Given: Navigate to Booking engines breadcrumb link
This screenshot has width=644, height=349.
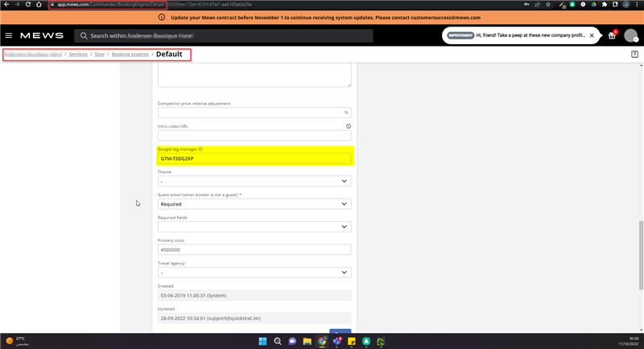Looking at the screenshot, I should (130, 55).
